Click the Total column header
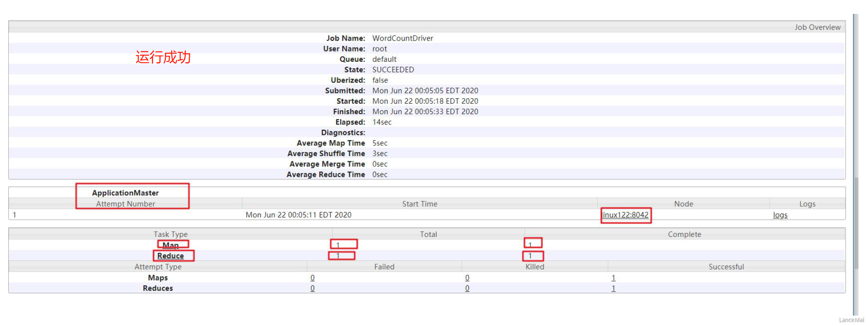 click(428, 234)
